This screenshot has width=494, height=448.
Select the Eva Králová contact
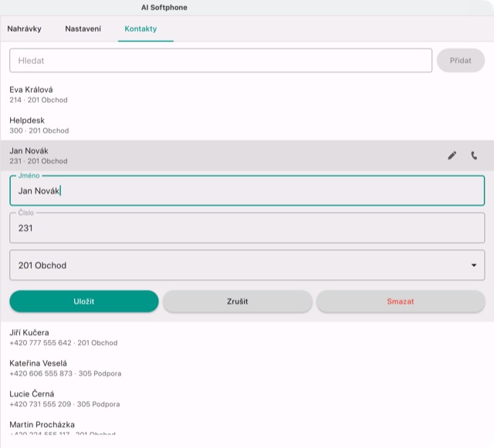coord(247,94)
